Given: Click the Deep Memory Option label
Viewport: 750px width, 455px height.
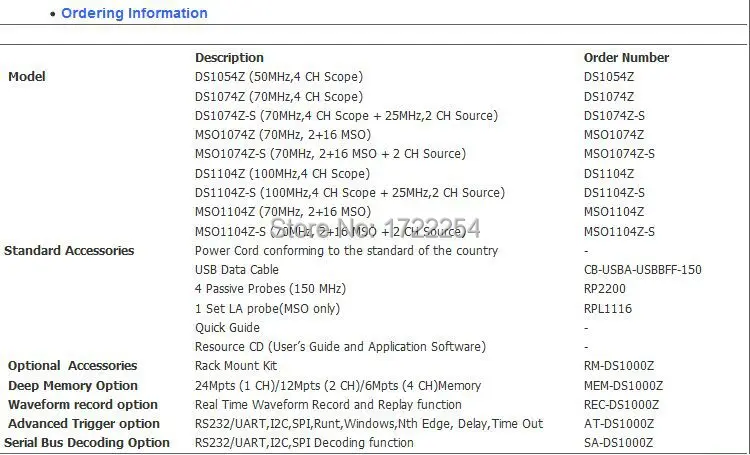Looking at the screenshot, I should point(73,386).
